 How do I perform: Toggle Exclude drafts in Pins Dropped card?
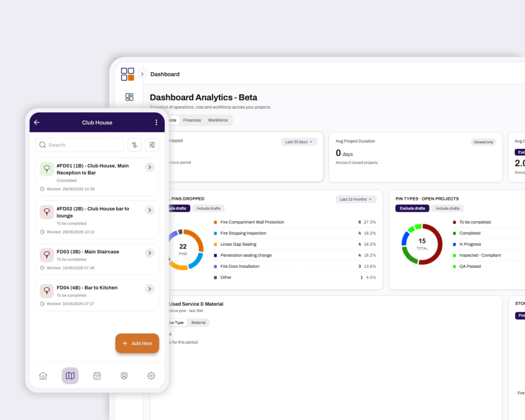(x=179, y=208)
